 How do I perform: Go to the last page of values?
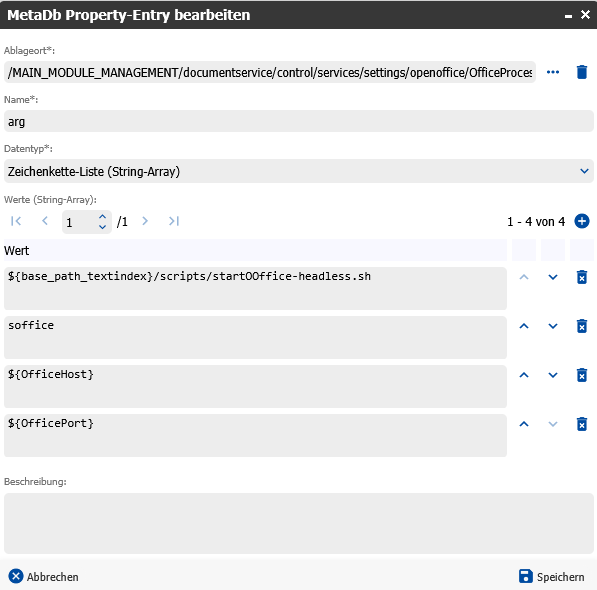pyautogui.click(x=174, y=221)
